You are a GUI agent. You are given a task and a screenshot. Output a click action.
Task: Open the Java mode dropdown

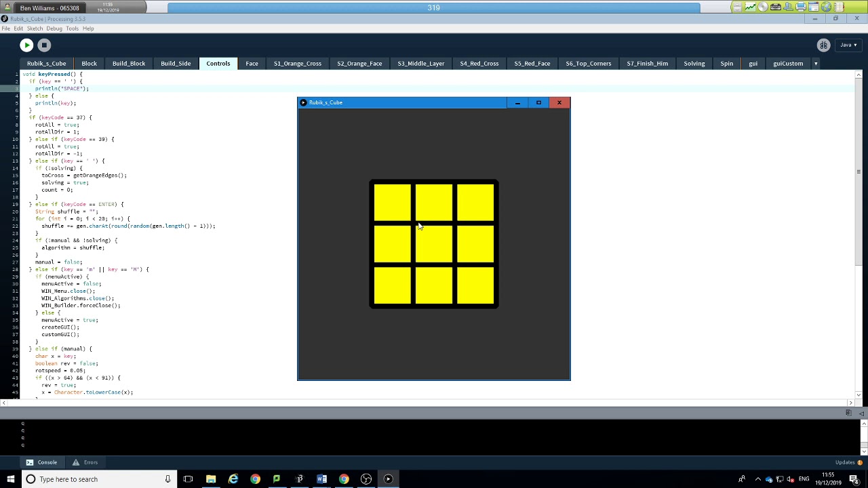[x=848, y=45]
